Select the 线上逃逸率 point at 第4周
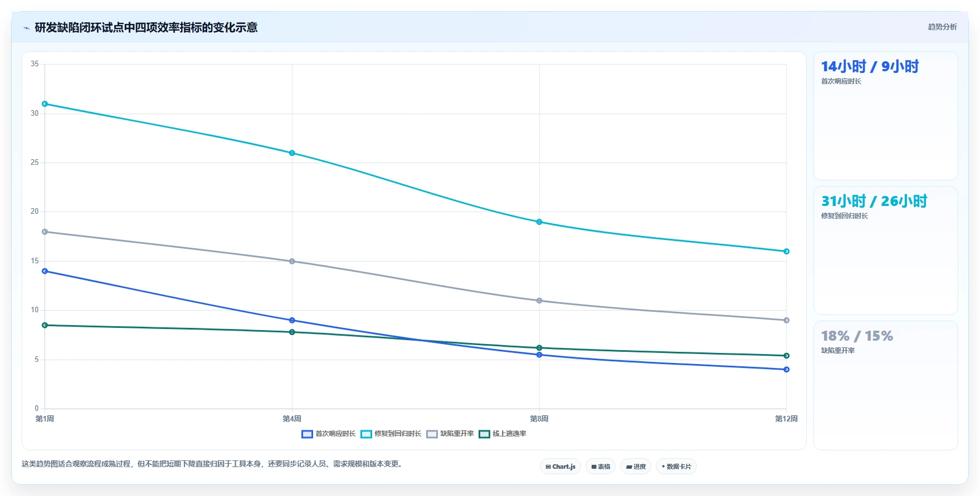This screenshot has width=980, height=496. [292, 332]
